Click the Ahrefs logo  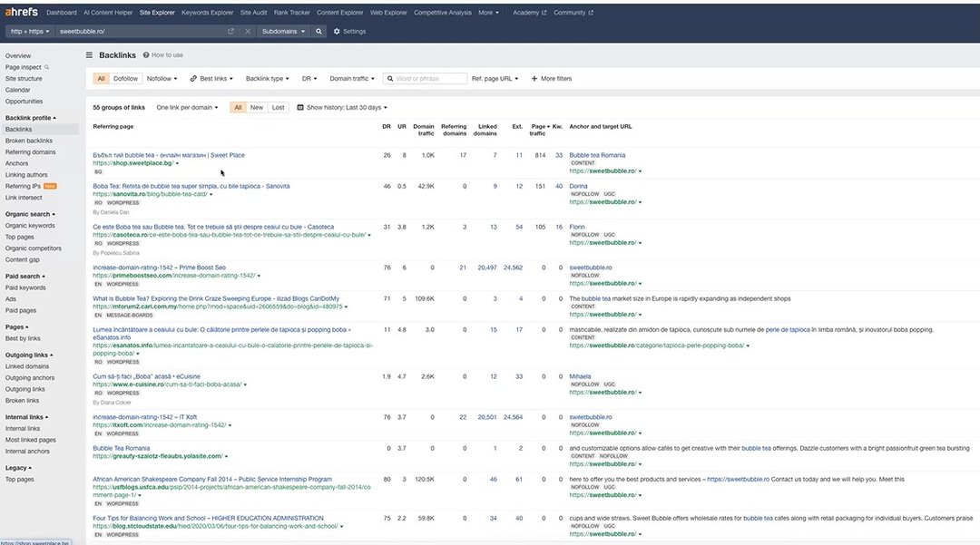point(22,13)
